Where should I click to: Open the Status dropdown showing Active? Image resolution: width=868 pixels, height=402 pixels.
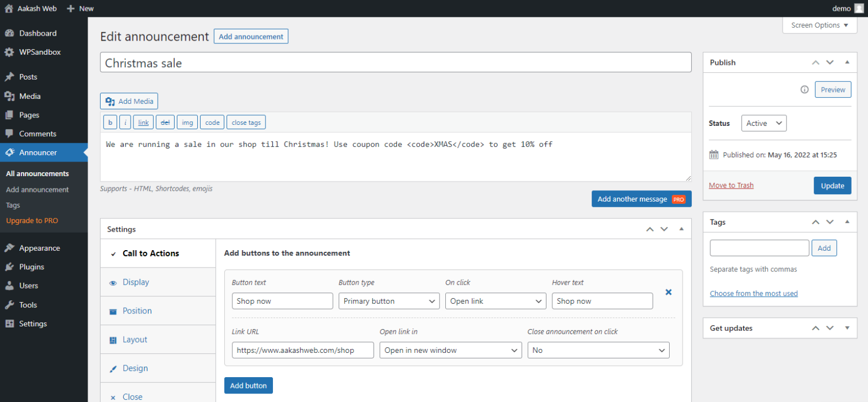pos(763,123)
